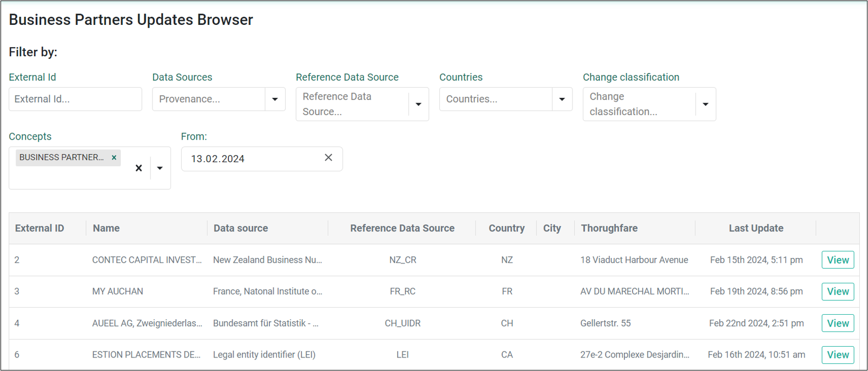This screenshot has width=868, height=371.
Task: Select the FR_RC reference data source cell
Action: [x=403, y=291]
